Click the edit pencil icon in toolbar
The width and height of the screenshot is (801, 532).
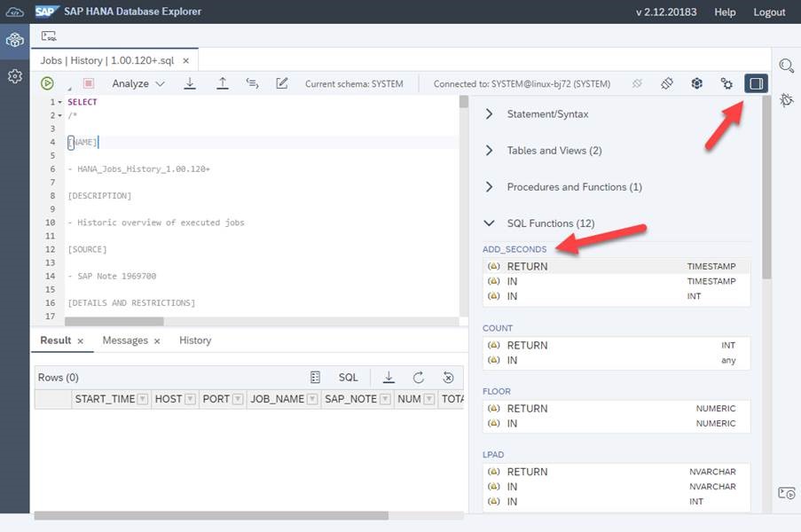(281, 83)
